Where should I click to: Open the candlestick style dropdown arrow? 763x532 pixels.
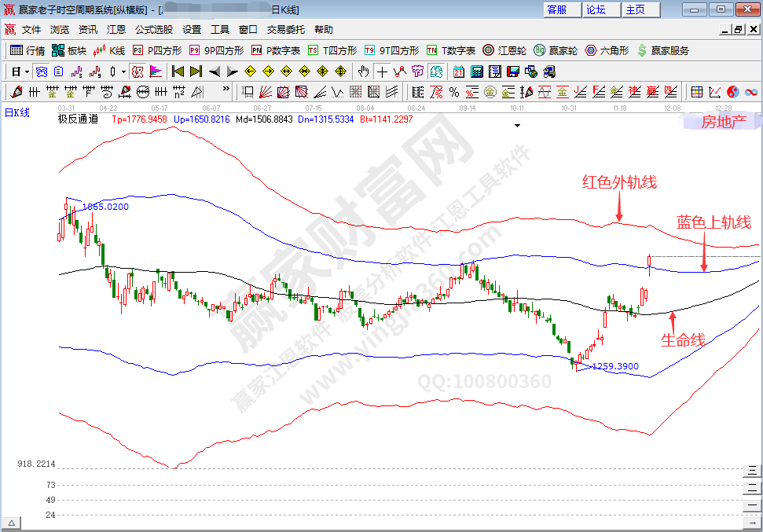123,72
